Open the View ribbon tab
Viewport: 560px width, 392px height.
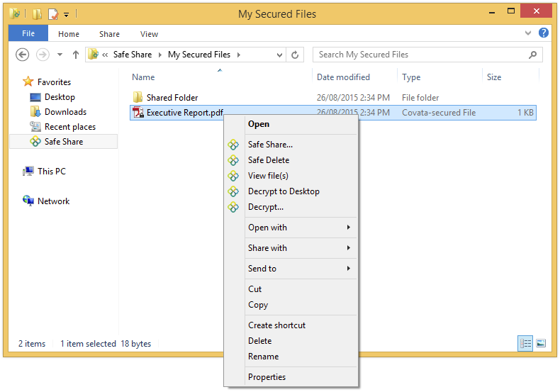[149, 34]
